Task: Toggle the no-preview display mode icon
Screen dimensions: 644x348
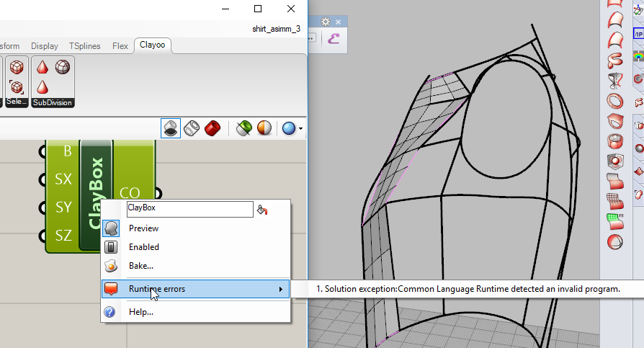Action: coord(171,128)
